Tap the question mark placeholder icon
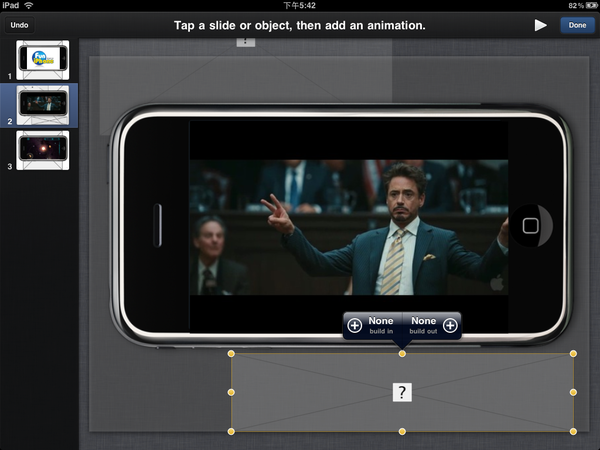This screenshot has height=450, width=600. coord(402,392)
